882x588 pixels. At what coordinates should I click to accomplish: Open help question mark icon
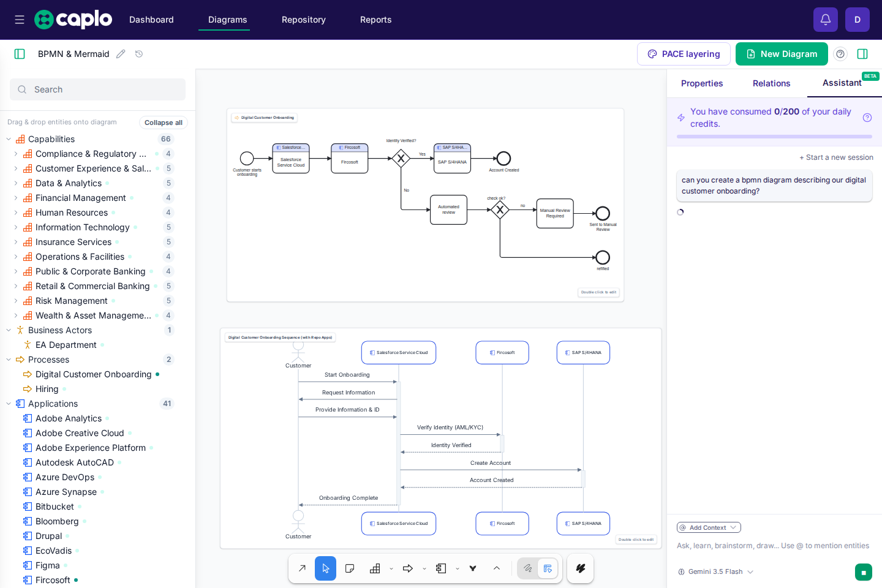pyautogui.click(x=840, y=54)
